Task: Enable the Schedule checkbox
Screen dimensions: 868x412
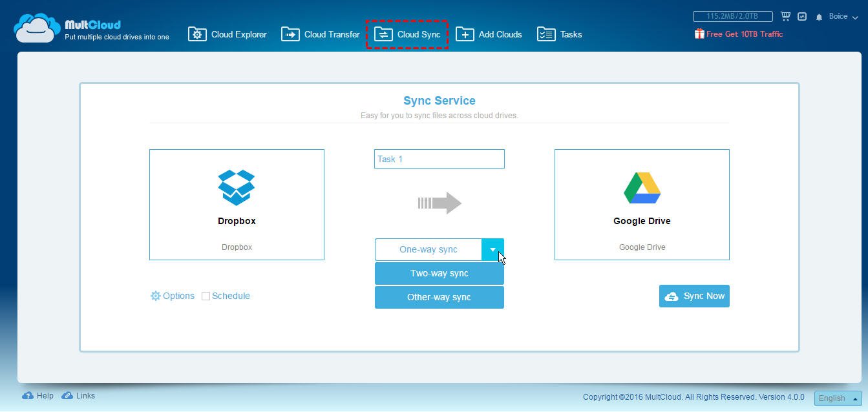Action: point(206,296)
